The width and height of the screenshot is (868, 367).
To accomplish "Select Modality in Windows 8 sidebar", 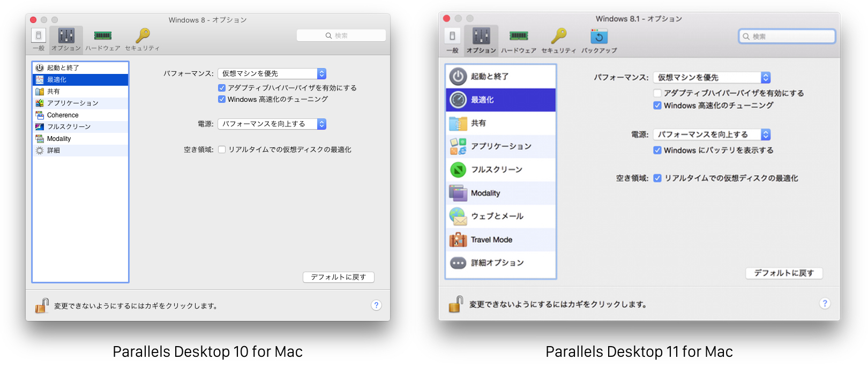I will (x=80, y=139).
